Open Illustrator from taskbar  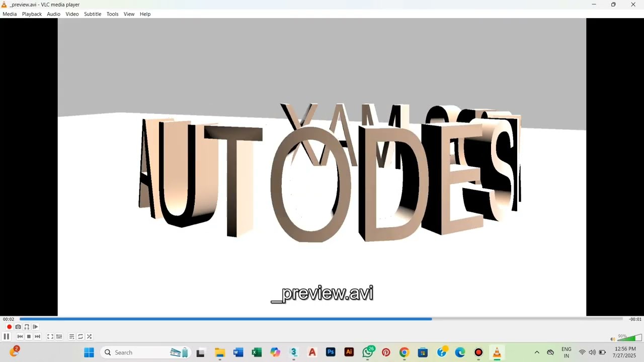[x=349, y=352]
